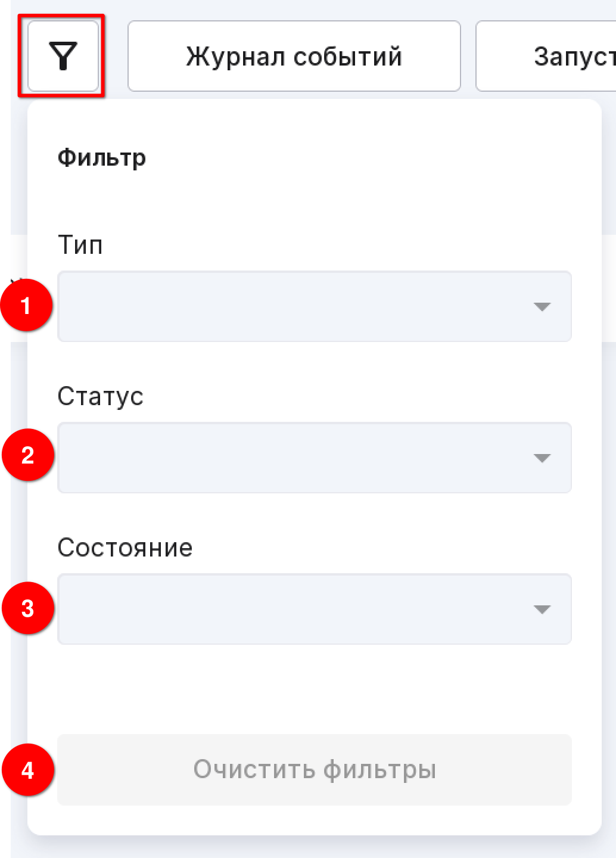
Task: Click blank panel space above Очистить фильтры
Action: (x=315, y=689)
